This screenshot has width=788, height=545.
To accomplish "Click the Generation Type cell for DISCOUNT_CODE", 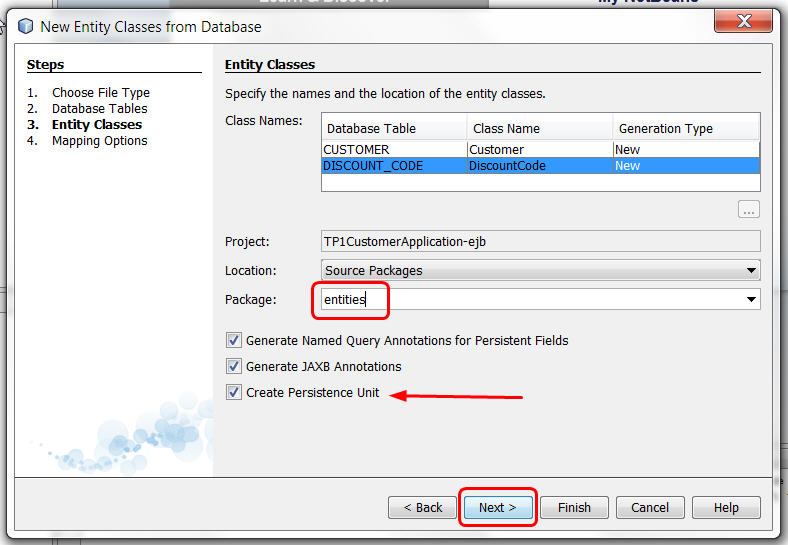I will coord(685,166).
